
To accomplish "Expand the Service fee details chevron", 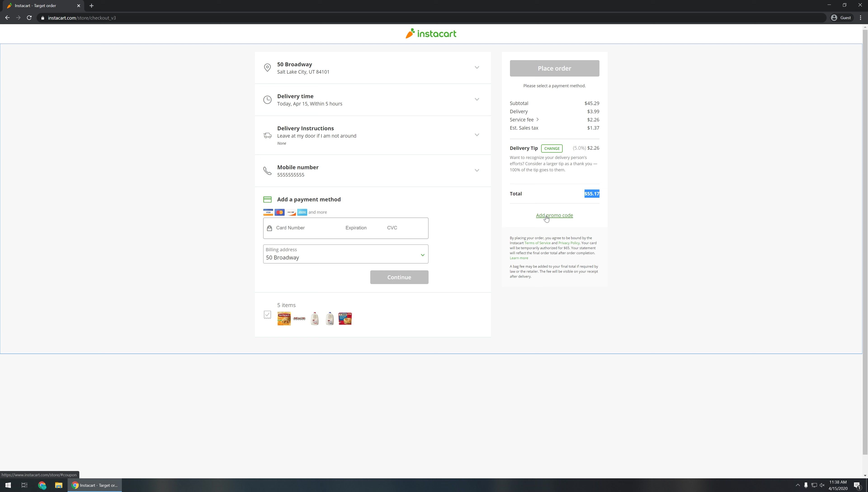I will click(x=537, y=120).
